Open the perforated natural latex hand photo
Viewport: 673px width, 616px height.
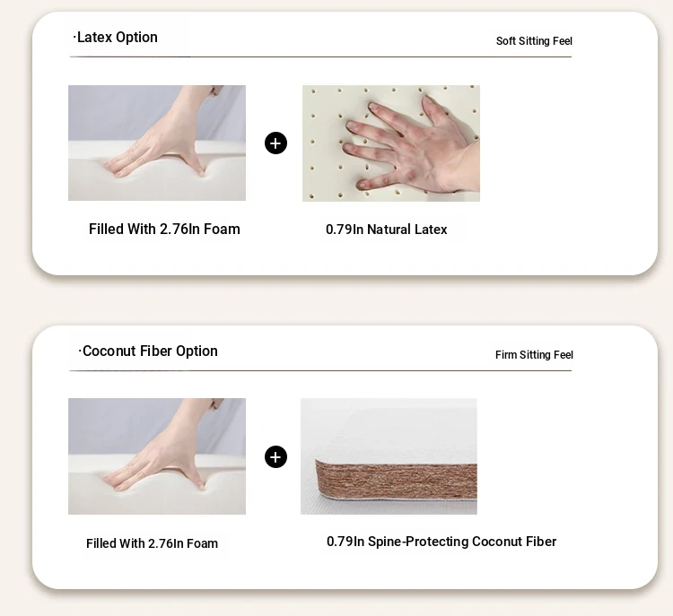tap(391, 143)
